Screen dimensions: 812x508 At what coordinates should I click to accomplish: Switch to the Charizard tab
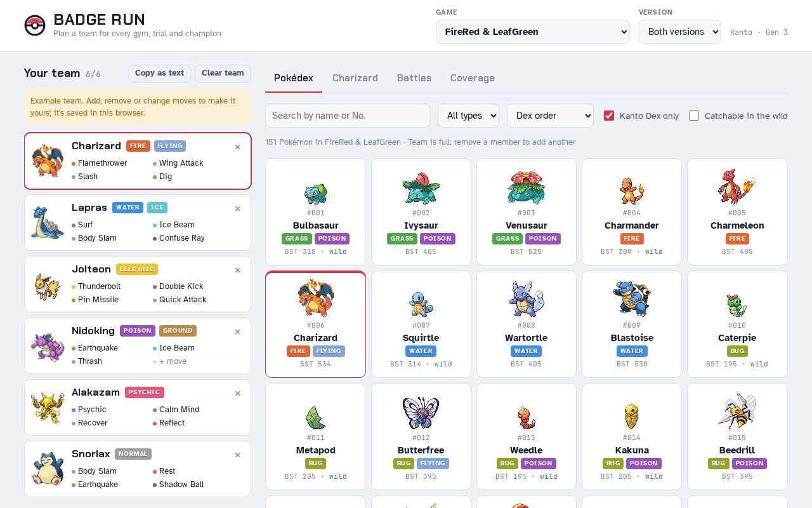coord(355,78)
